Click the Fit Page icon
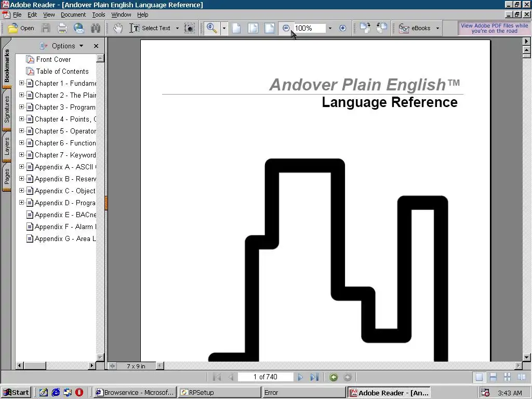The width and height of the screenshot is (532, 399). click(x=253, y=28)
